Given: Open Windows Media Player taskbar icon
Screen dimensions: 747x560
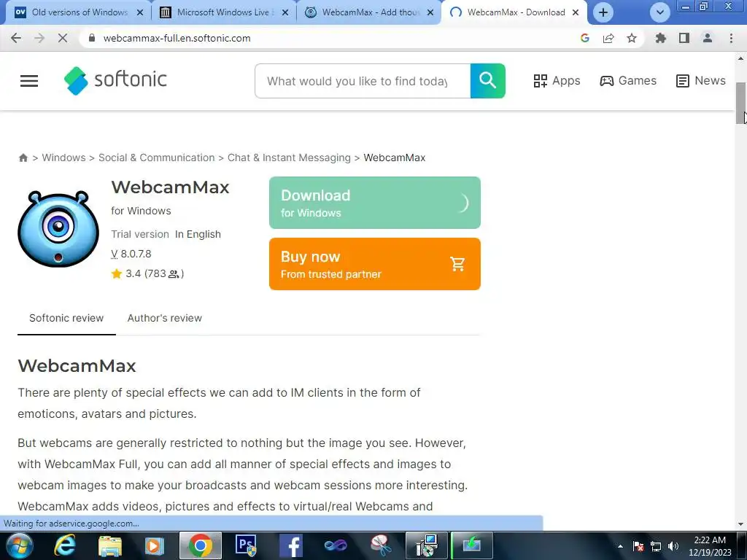Looking at the screenshot, I should (155, 545).
